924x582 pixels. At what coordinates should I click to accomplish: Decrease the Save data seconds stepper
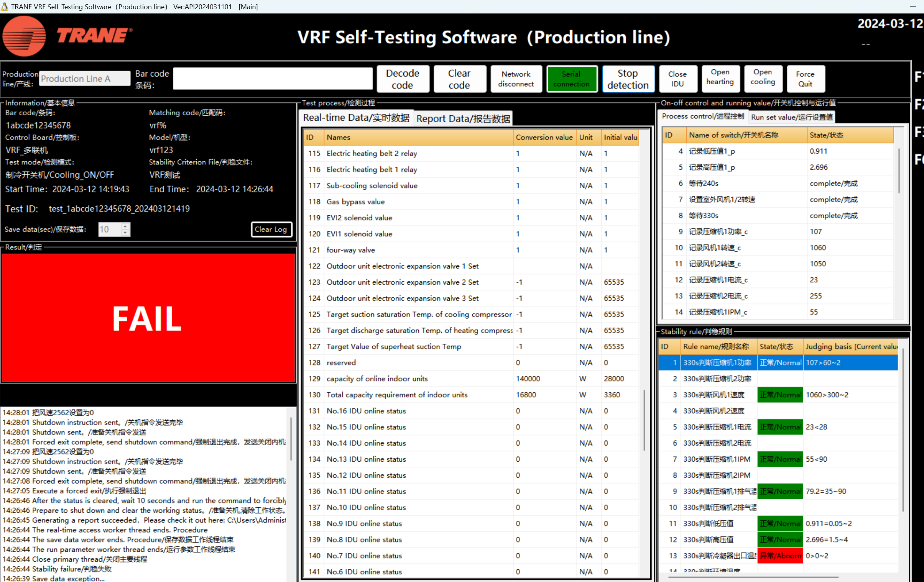pyautogui.click(x=125, y=233)
